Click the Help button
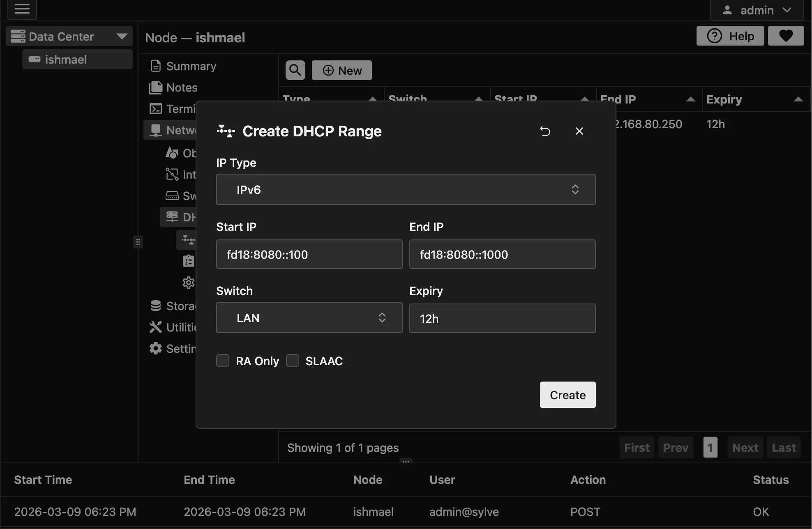 pos(730,36)
